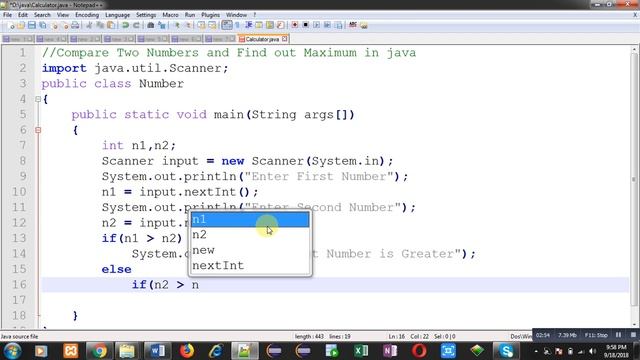
Task: Click the Zoom Out toolbar icon
Action: pos(188,25)
